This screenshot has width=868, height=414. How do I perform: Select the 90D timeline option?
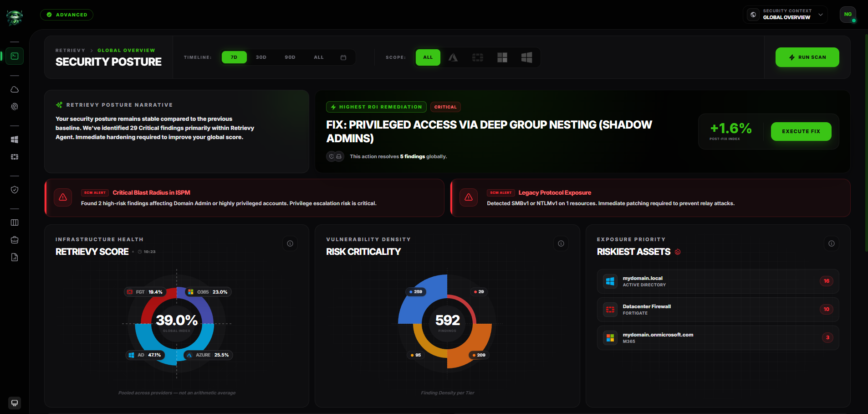pyautogui.click(x=290, y=57)
